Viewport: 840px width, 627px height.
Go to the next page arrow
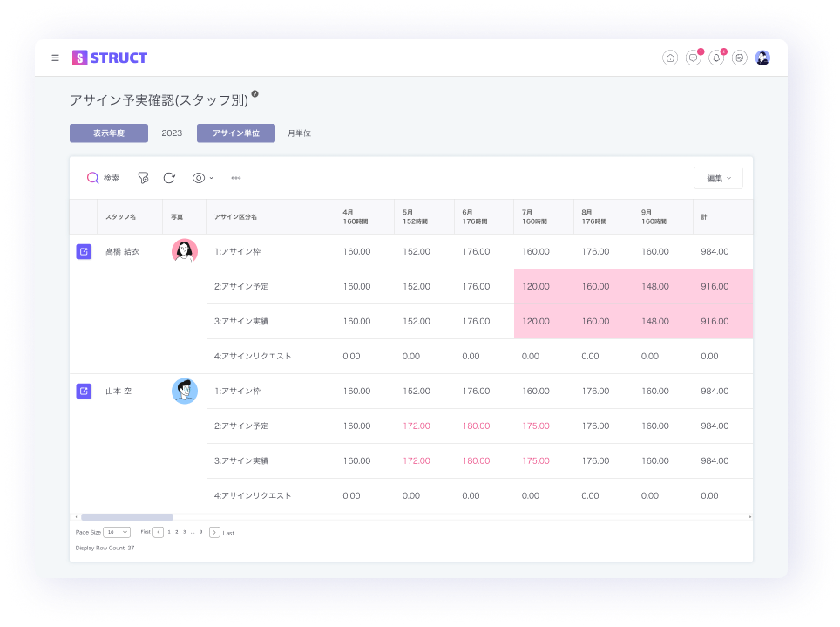coord(214,532)
